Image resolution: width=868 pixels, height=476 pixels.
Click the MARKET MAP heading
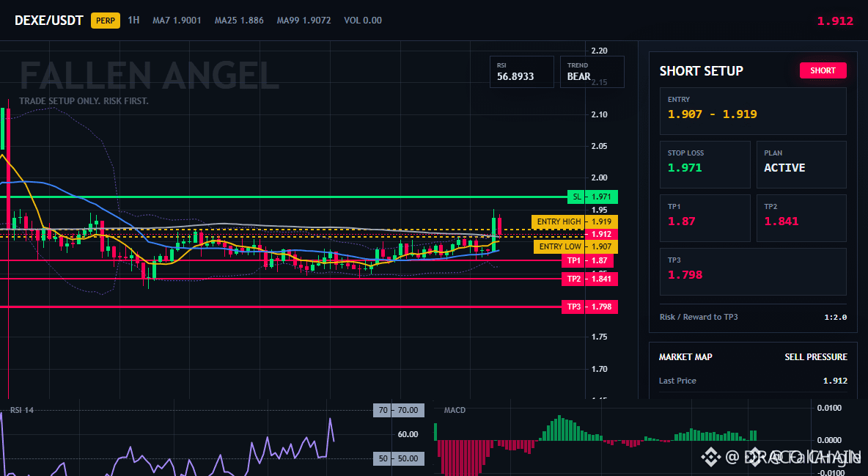click(685, 357)
